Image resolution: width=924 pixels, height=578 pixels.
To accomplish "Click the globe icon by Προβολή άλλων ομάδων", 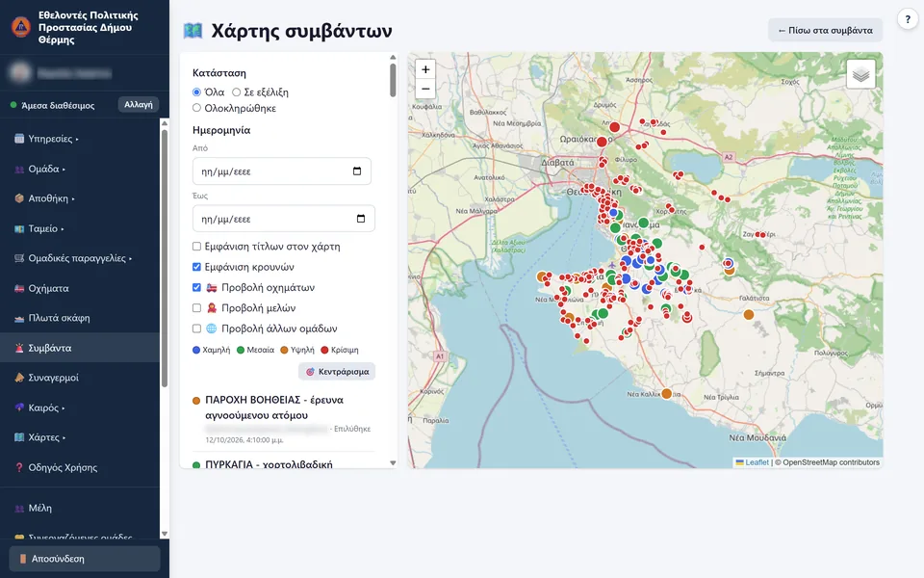I will (x=212, y=328).
